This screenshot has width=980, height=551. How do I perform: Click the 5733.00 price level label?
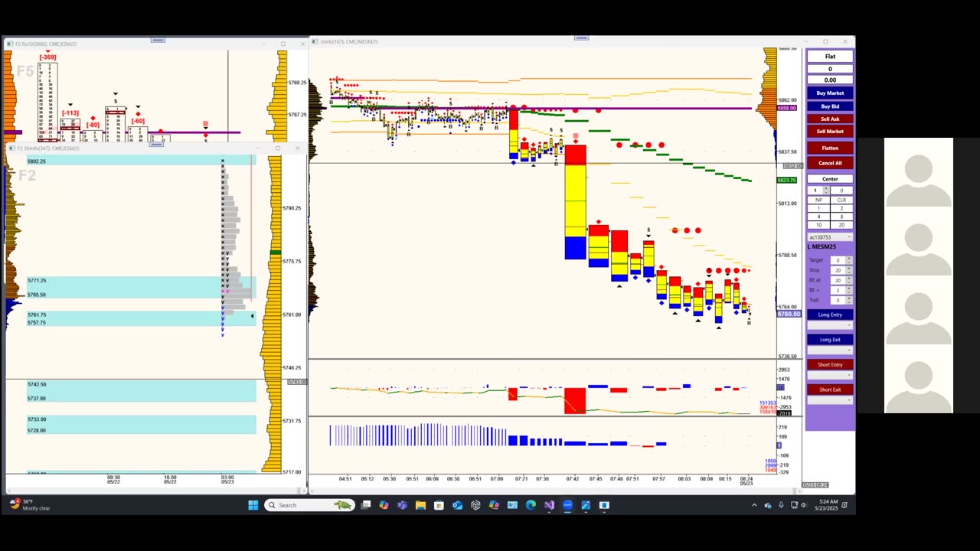pos(37,419)
